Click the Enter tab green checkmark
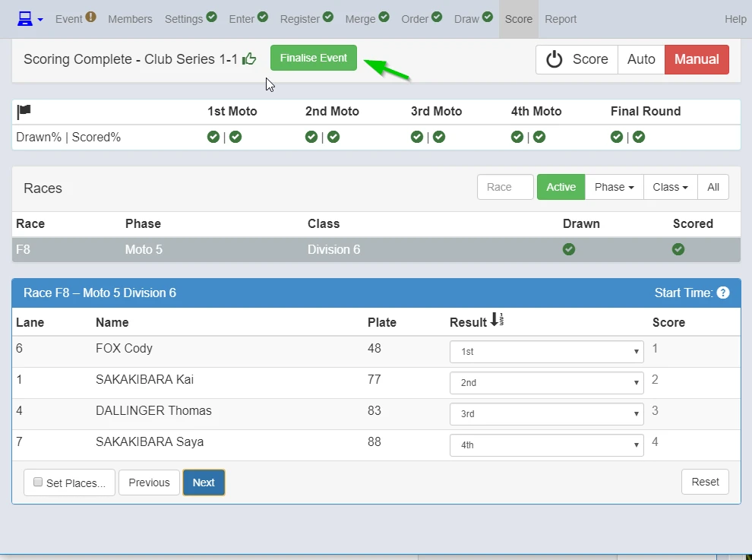The image size is (752, 560). [263, 17]
